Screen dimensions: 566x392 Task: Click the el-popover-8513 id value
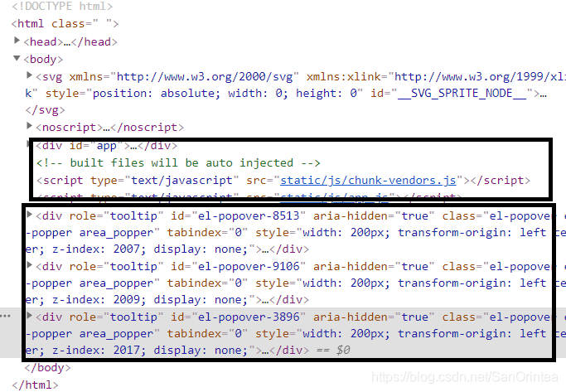[249, 215]
